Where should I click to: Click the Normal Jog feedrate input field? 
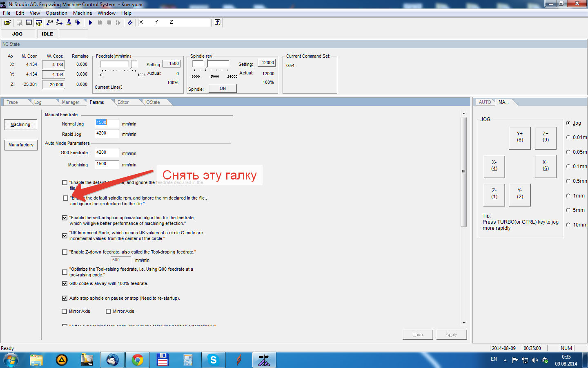tap(107, 123)
